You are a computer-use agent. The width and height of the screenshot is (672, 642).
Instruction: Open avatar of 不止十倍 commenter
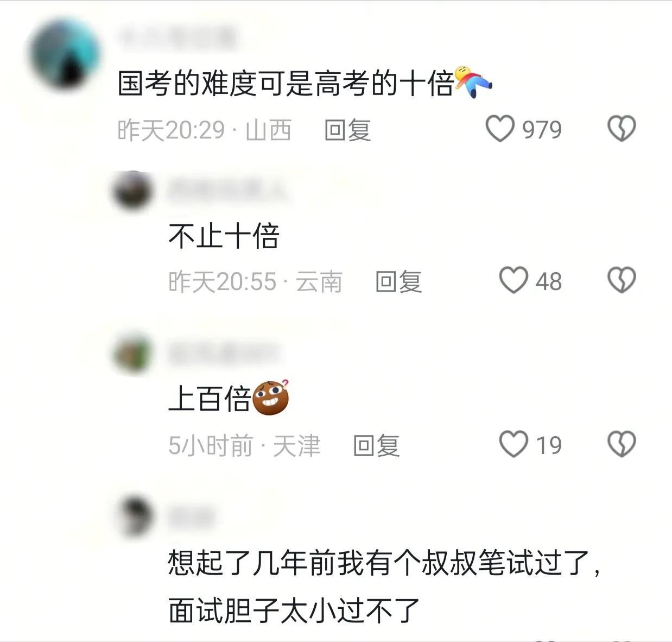(133, 191)
